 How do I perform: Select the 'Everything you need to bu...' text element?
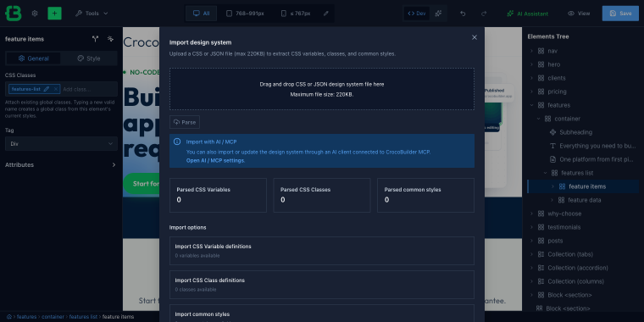[597, 146]
